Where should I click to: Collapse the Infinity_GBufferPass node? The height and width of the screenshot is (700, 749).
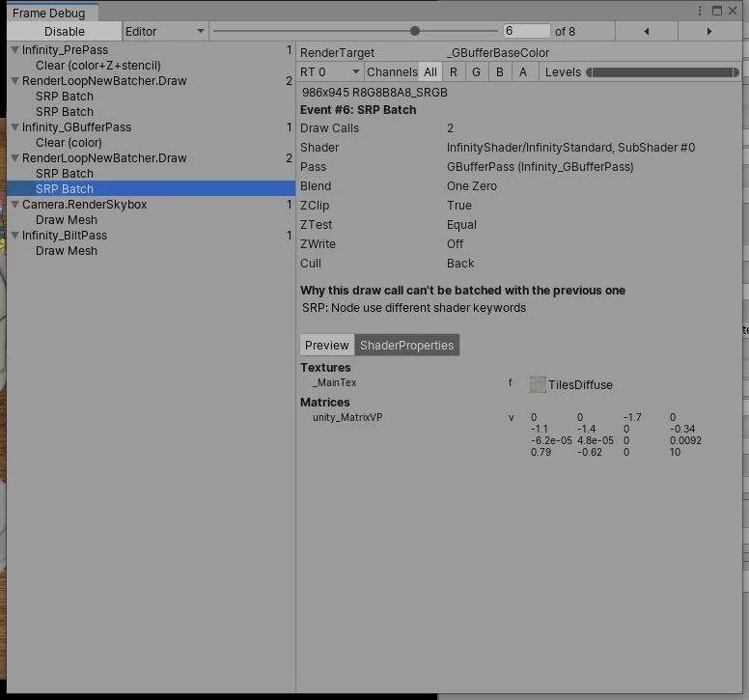tap(14, 127)
